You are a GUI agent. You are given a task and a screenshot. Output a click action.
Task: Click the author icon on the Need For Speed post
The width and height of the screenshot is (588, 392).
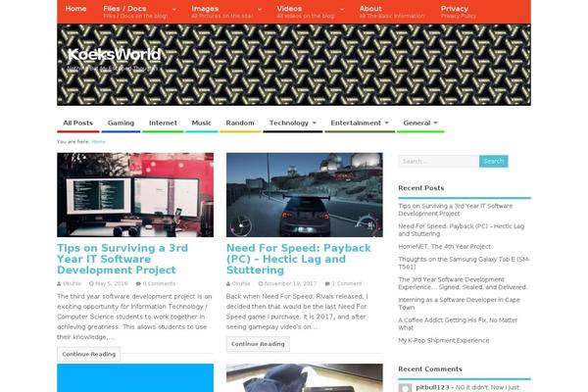click(228, 284)
